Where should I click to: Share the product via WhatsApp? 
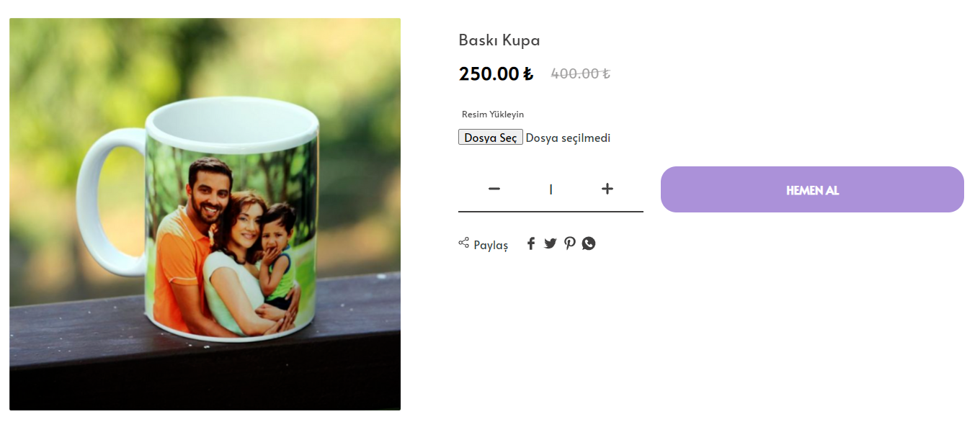click(589, 243)
